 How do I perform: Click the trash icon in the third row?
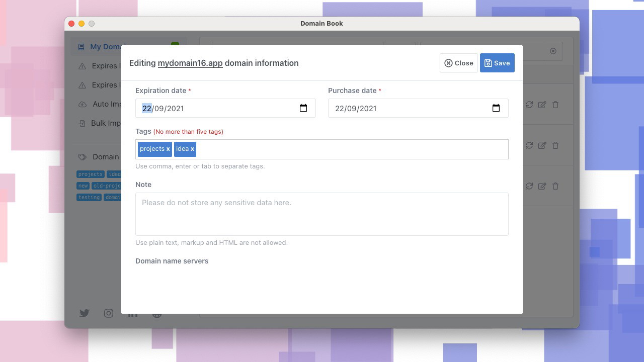click(x=555, y=186)
